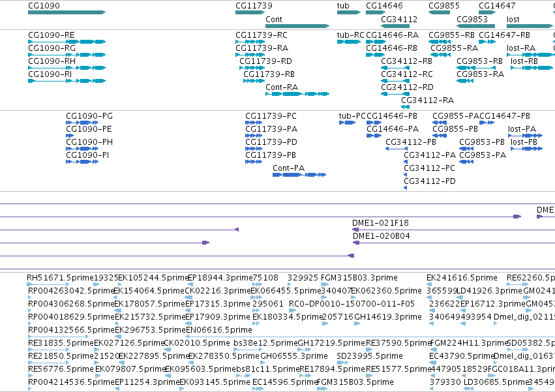Click transcript CG14646-RB
Screen dimensions: 555x392
click(x=376, y=55)
